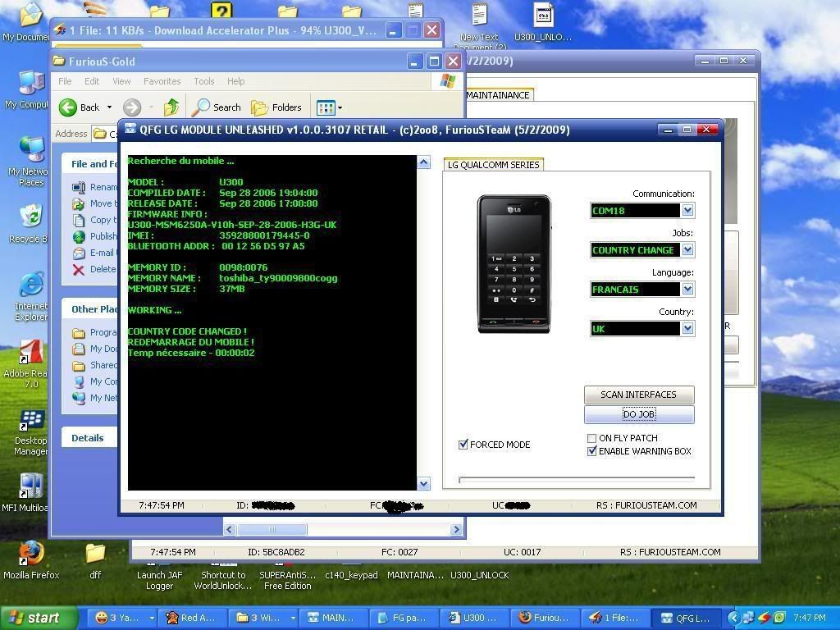Click the log panel scroll down arrow

(x=424, y=484)
